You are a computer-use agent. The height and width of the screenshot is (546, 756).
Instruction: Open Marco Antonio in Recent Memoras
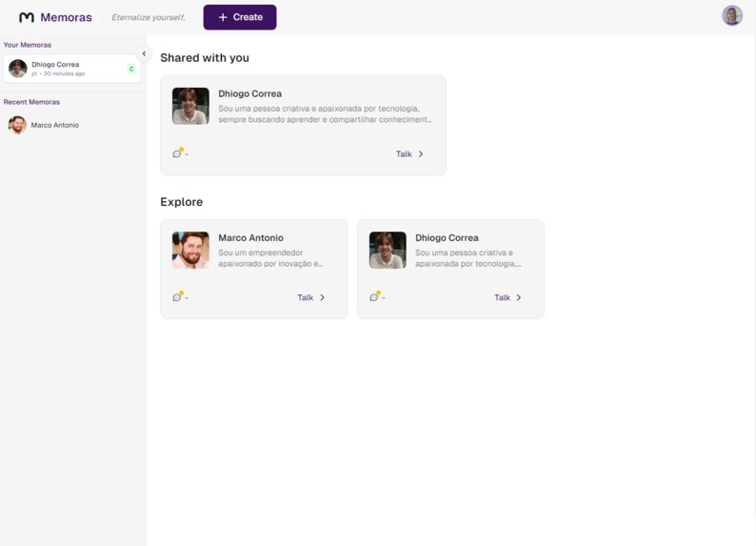[x=72, y=125]
